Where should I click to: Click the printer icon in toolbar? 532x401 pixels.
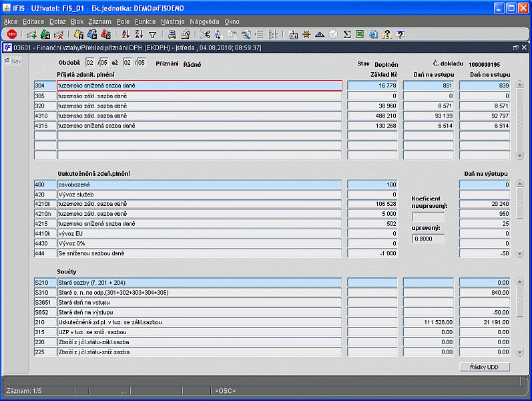[172, 34]
